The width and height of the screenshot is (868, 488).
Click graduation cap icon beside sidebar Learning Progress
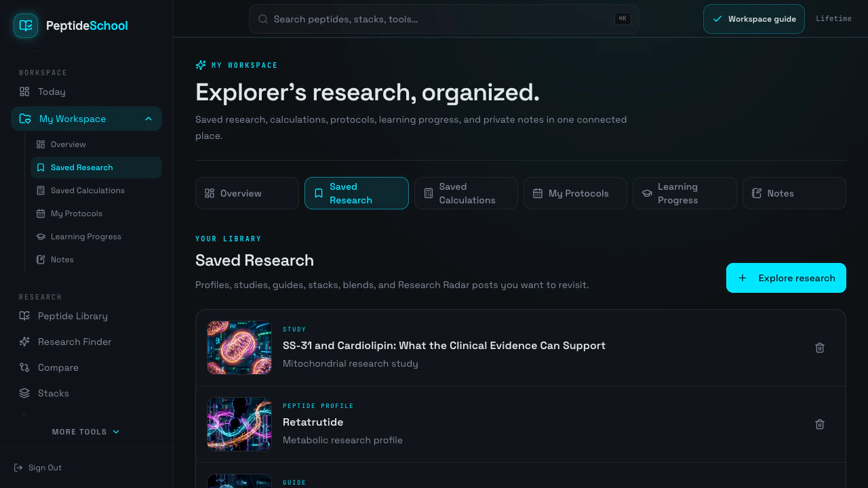pos(41,237)
